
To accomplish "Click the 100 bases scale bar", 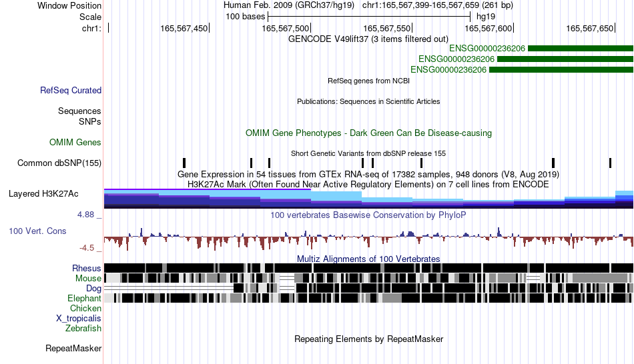I will tap(369, 17).
